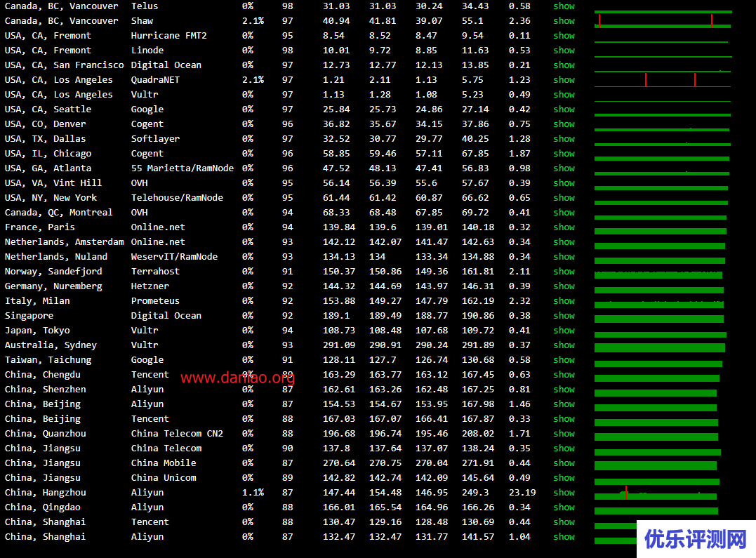Screen dimensions: 756x558
Task: Open show for Japan, Tokyo row
Action: pyautogui.click(x=564, y=331)
